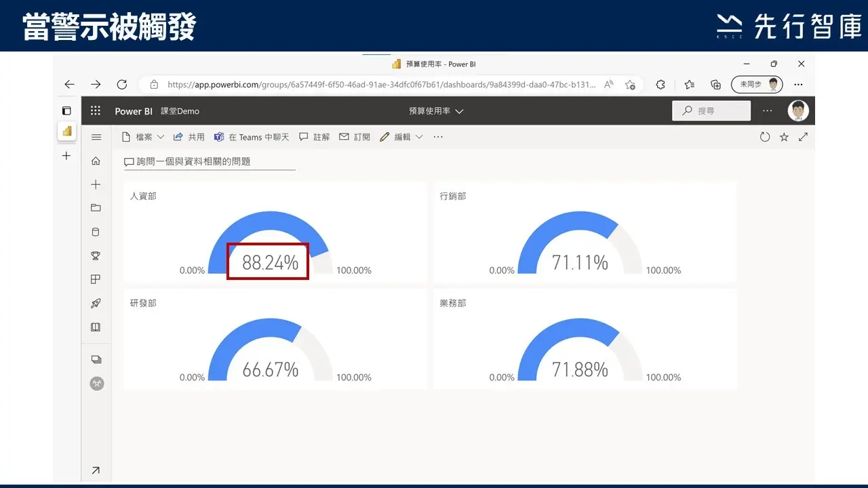Image resolution: width=868 pixels, height=488 pixels.
Task: Open Power BI header ellipsis settings menu
Action: click(x=767, y=110)
